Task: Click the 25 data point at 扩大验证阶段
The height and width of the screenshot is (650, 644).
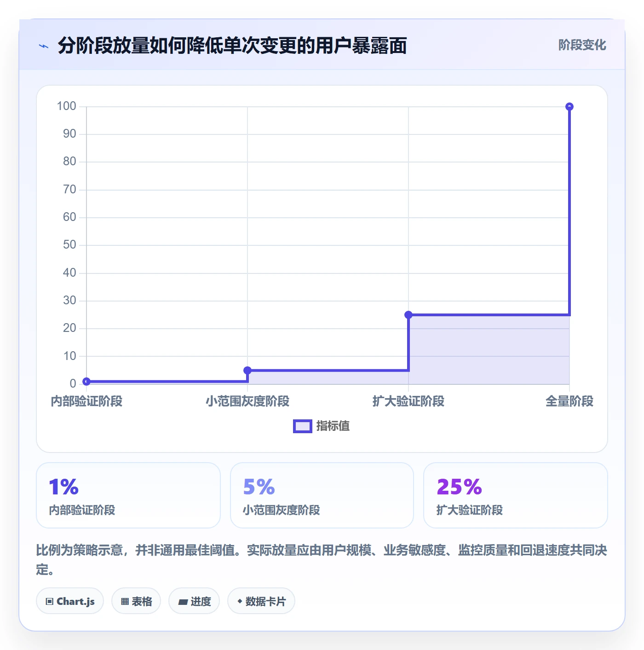Action: click(408, 315)
